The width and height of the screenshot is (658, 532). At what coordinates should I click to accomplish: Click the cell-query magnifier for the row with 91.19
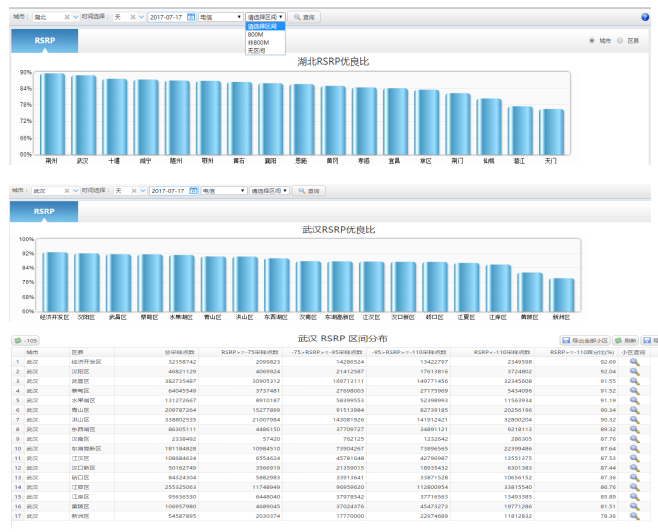point(634,401)
